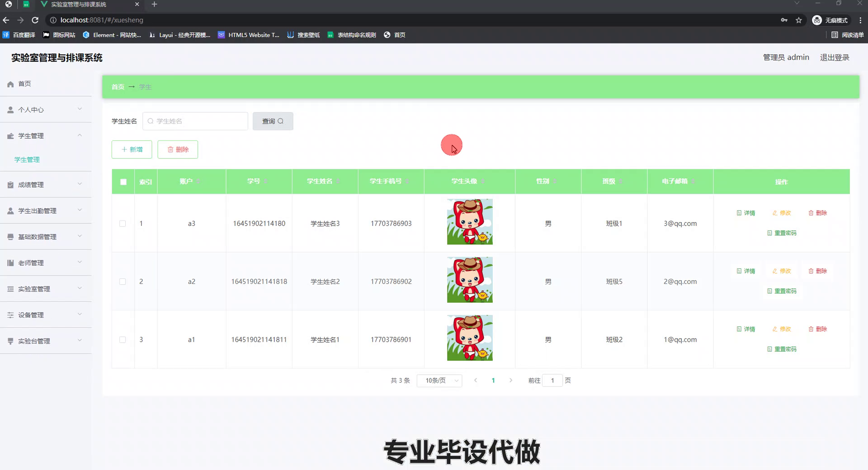Screen dimensions: 868x470
Task: Open the 百度翻译 bookmark
Action: tap(19, 35)
